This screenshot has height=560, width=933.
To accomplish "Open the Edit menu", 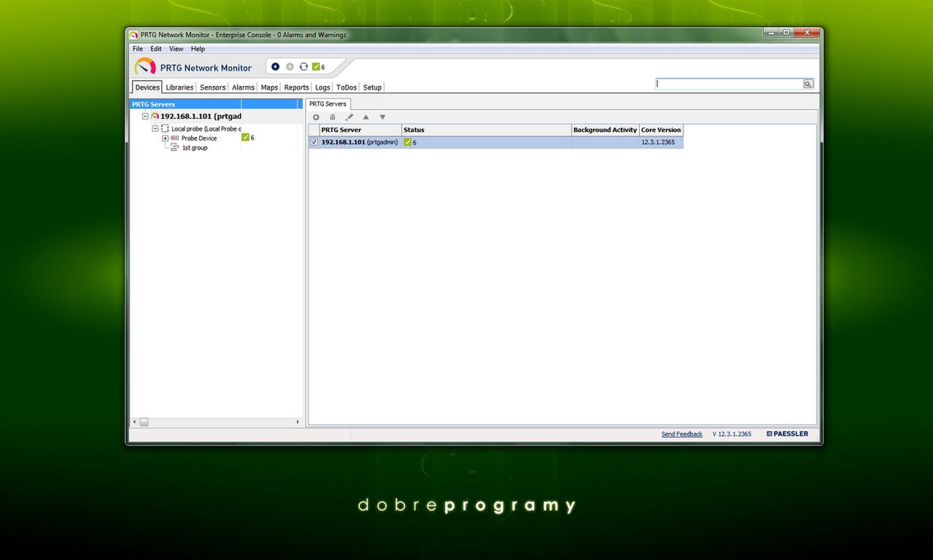I will point(156,49).
